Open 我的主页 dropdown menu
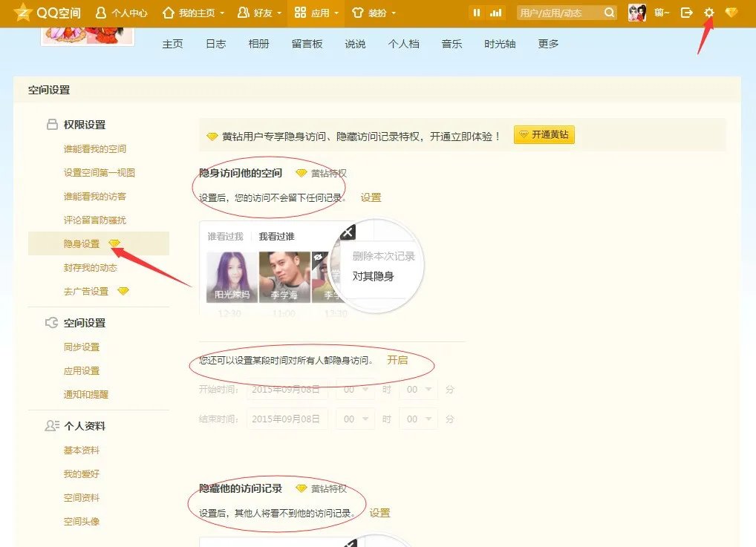Viewport: 756px width, 547px height. tap(193, 13)
